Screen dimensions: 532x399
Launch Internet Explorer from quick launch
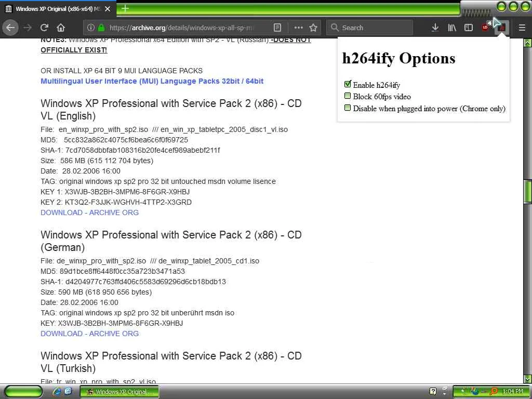click(x=57, y=392)
